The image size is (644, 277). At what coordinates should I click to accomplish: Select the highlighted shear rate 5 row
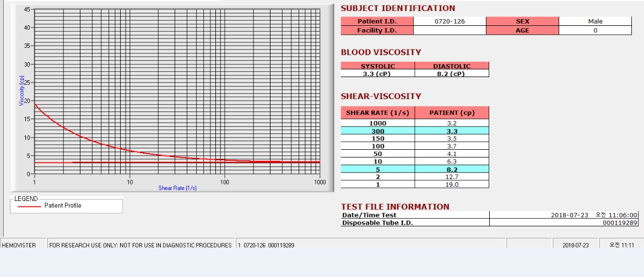[x=415, y=169]
